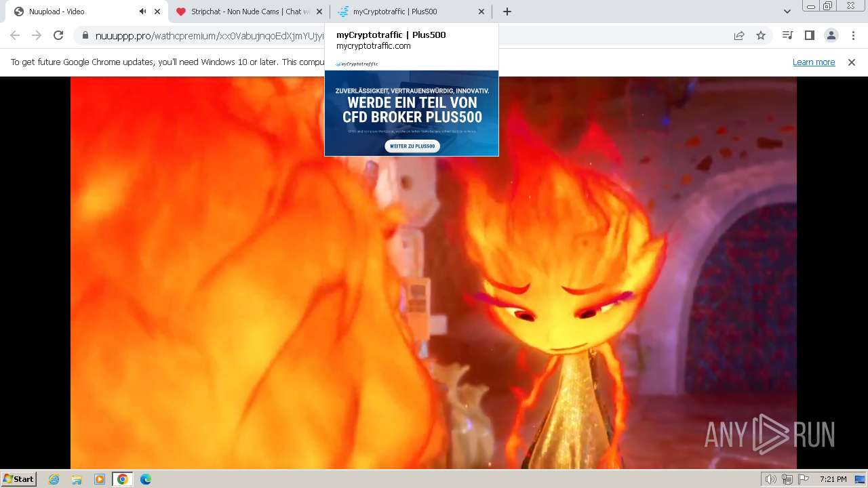Share this page icon
This screenshot has width=868, height=488.
pos(739,36)
